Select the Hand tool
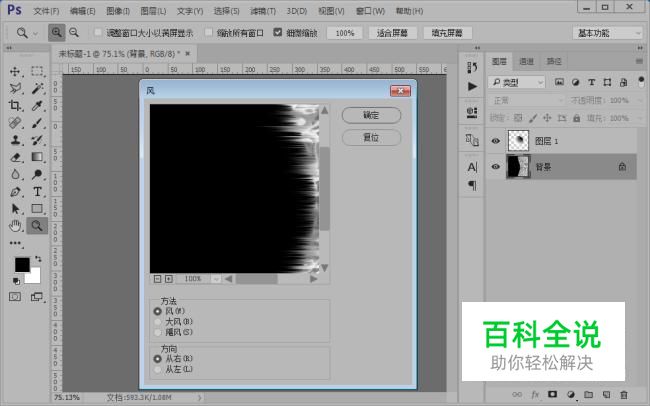650x406 pixels. point(15,226)
